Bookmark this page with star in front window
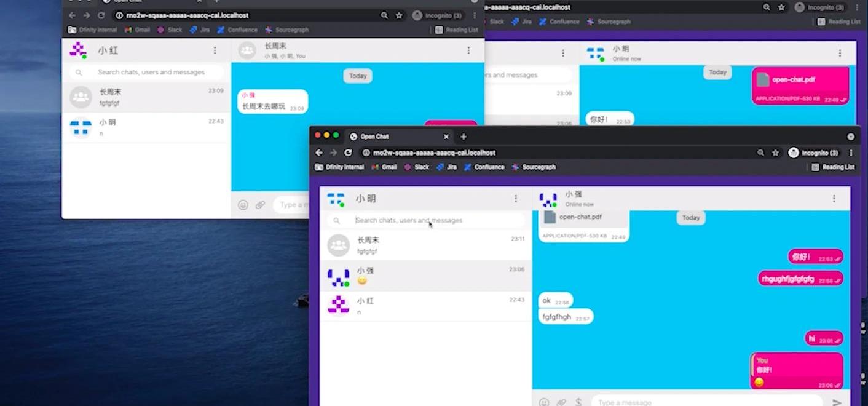 click(775, 153)
